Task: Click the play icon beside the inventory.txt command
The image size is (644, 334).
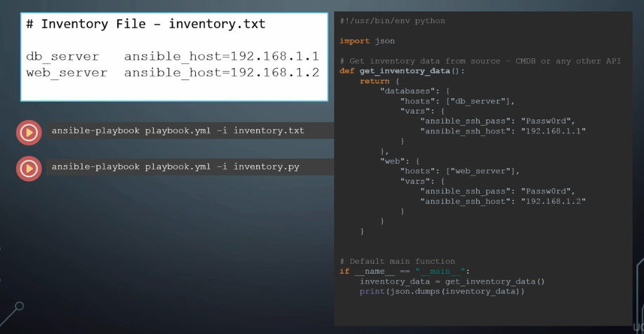Action: (29, 133)
